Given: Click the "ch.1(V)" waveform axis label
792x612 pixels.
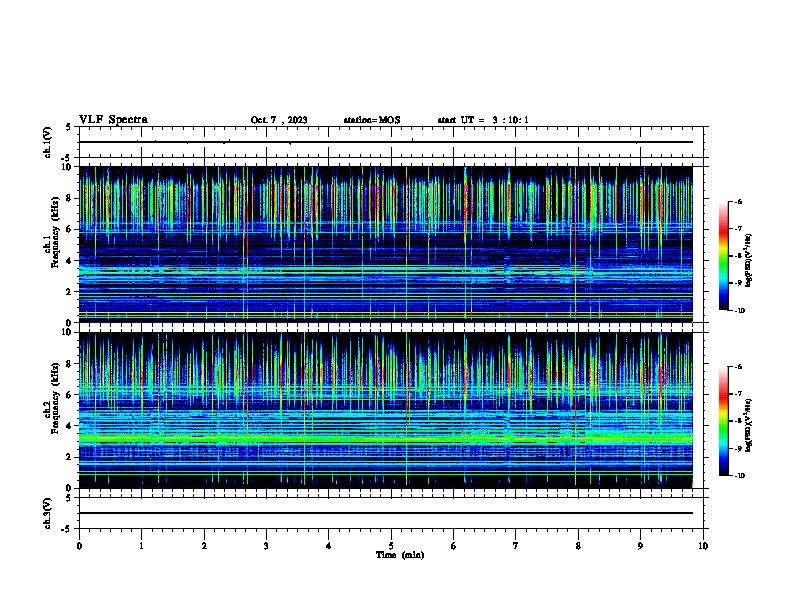Looking at the screenshot, I should [47, 142].
